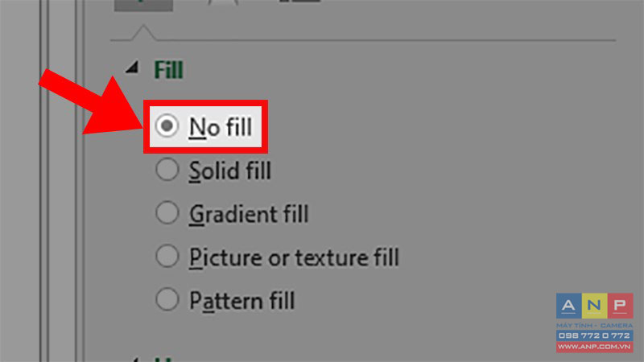Switch to the Effects pentagon tab icon
644x362 pixels.
pyautogui.click(x=223, y=2)
